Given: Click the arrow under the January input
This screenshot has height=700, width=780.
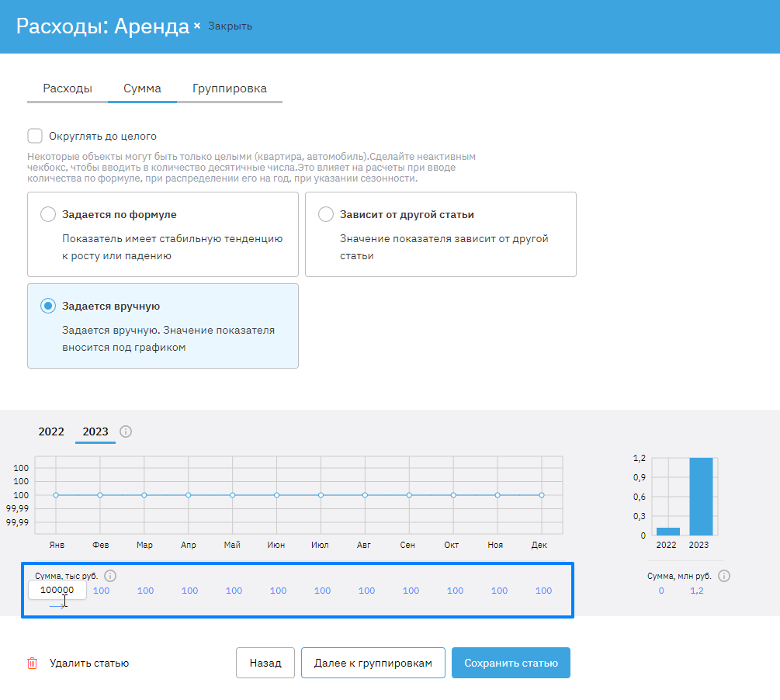Looking at the screenshot, I should click(58, 605).
